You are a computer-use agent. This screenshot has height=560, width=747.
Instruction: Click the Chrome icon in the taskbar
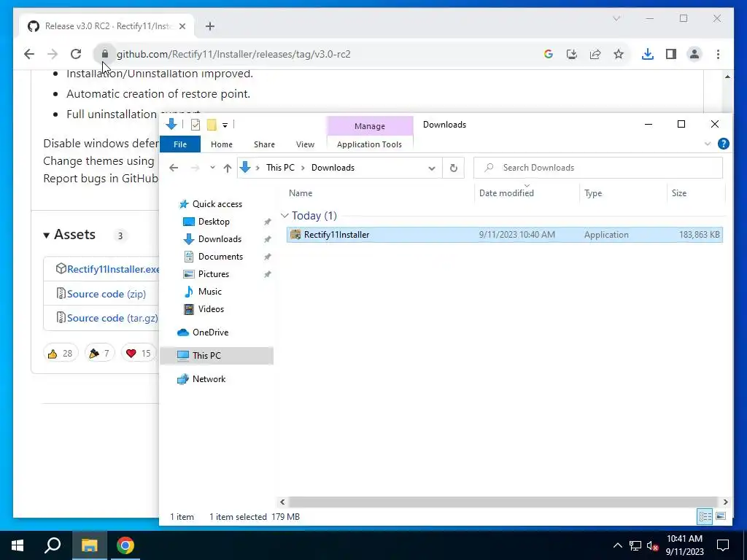click(125, 545)
